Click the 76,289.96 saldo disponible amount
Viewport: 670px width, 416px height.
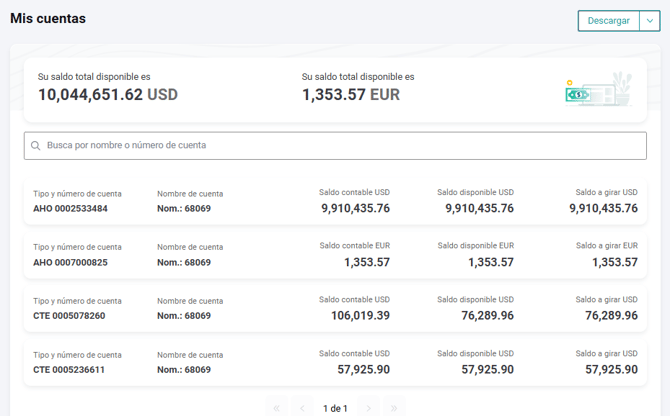pos(479,316)
